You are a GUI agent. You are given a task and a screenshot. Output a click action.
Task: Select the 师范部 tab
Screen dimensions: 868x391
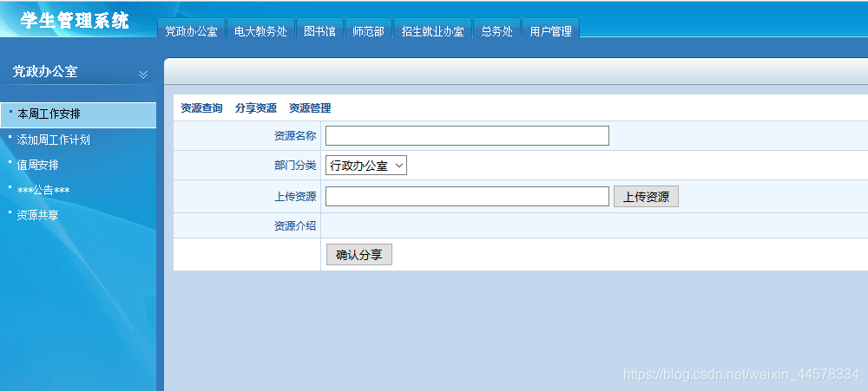[368, 29]
